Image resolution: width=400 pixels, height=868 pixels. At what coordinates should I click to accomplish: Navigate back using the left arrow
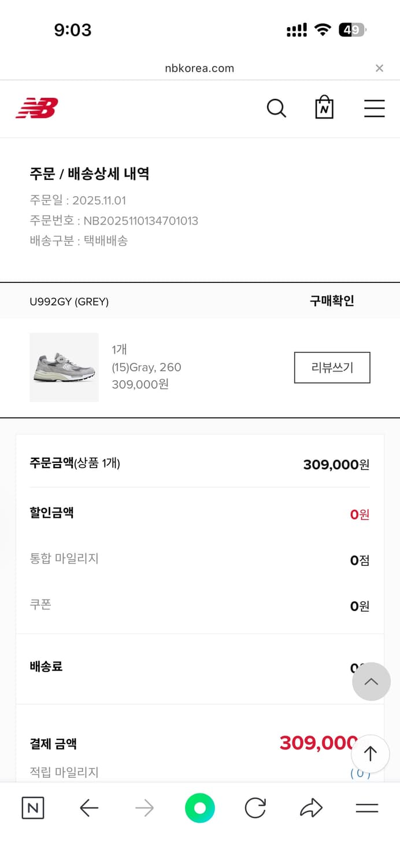coord(88,808)
